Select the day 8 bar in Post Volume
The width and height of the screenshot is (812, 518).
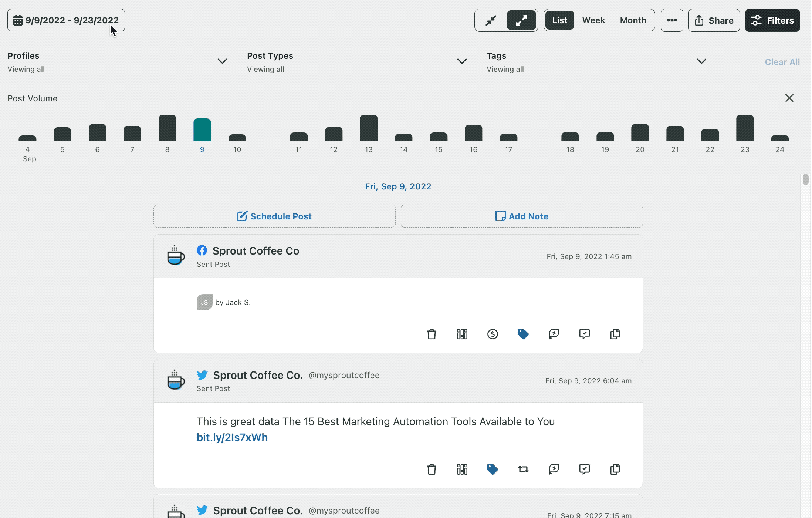pos(168,128)
